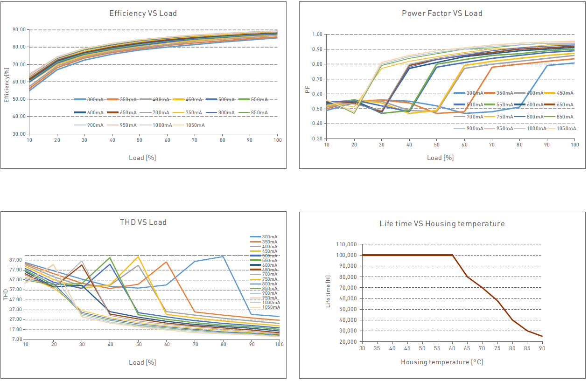Select the "Life time [H]" axis label
The image size is (588, 381).
328,291
